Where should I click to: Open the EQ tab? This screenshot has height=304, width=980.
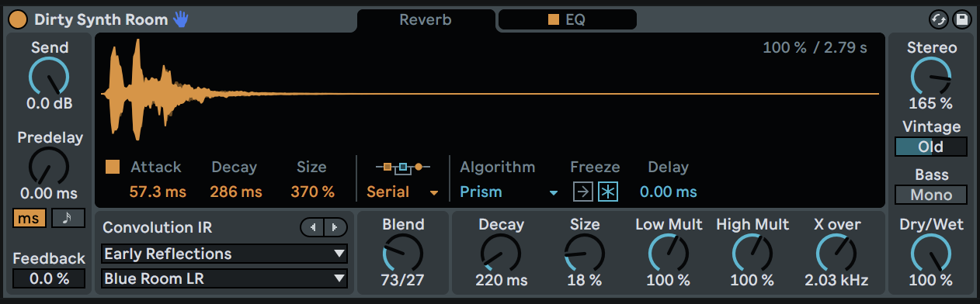(567, 20)
